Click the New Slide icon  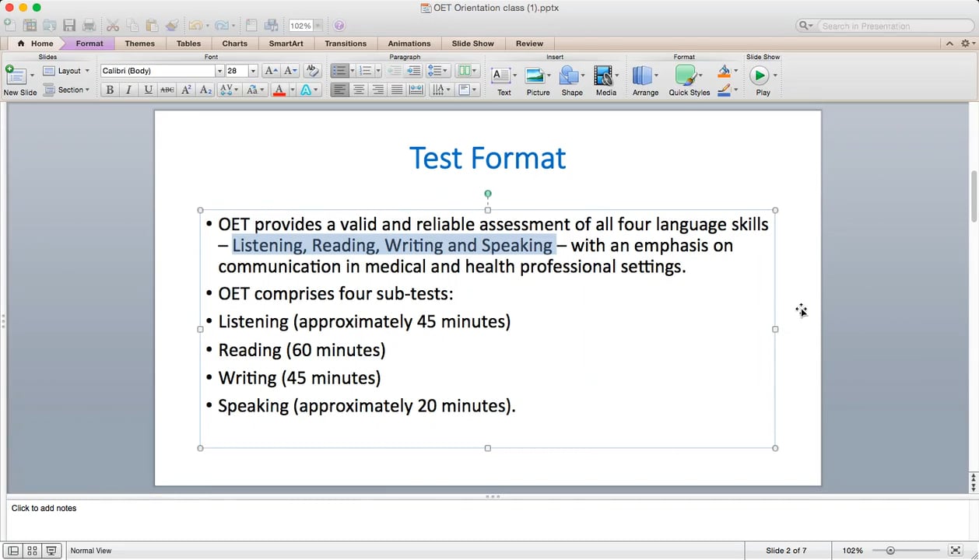16,75
